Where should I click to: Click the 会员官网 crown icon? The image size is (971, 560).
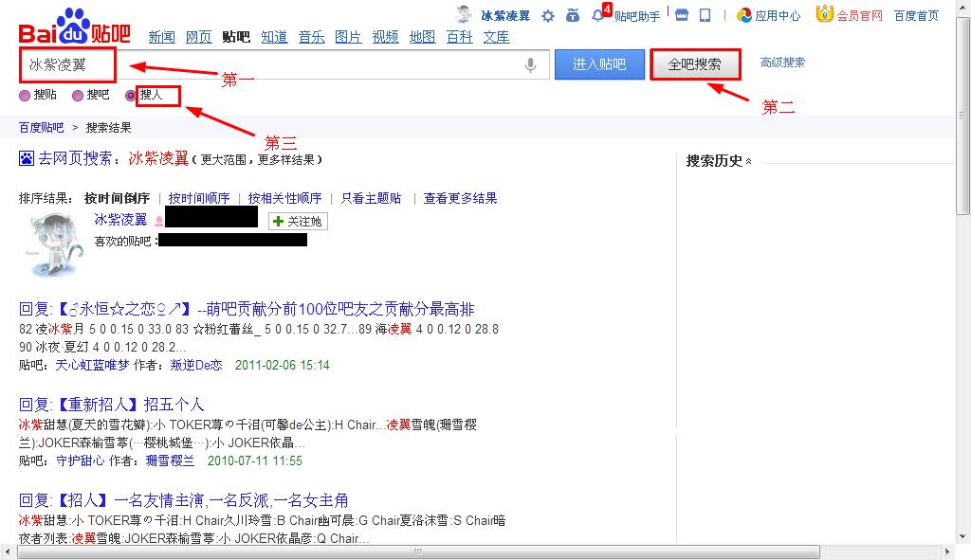coord(824,14)
